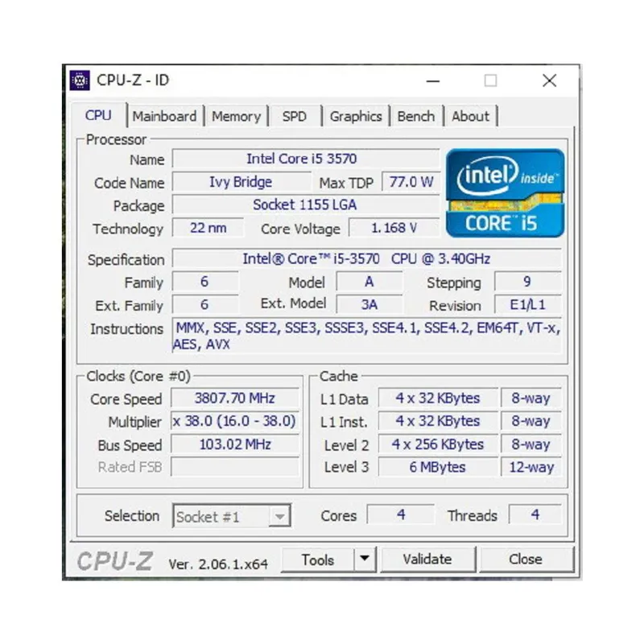This screenshot has height=644, width=644.
Task: Go to the Bench tab
Action: pyautogui.click(x=415, y=116)
